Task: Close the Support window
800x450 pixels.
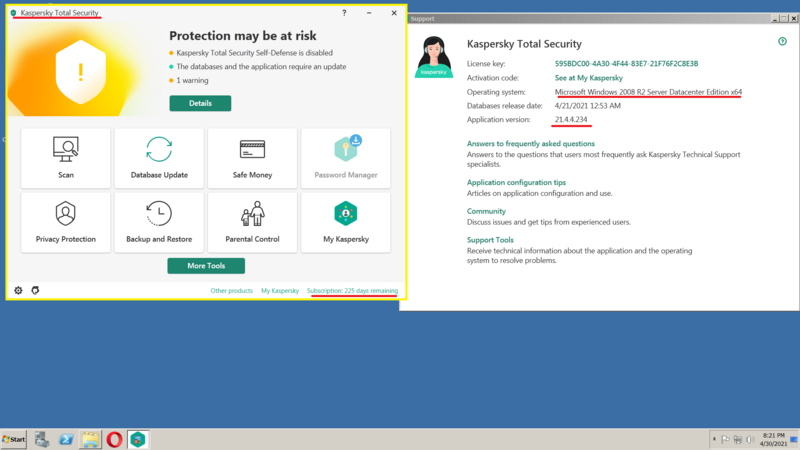Action: click(794, 18)
